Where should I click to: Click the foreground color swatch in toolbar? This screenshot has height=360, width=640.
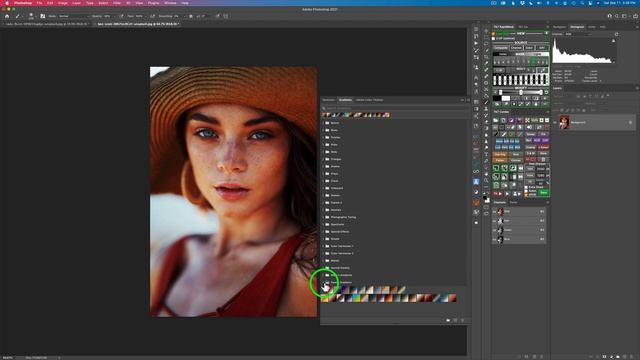pos(484,198)
